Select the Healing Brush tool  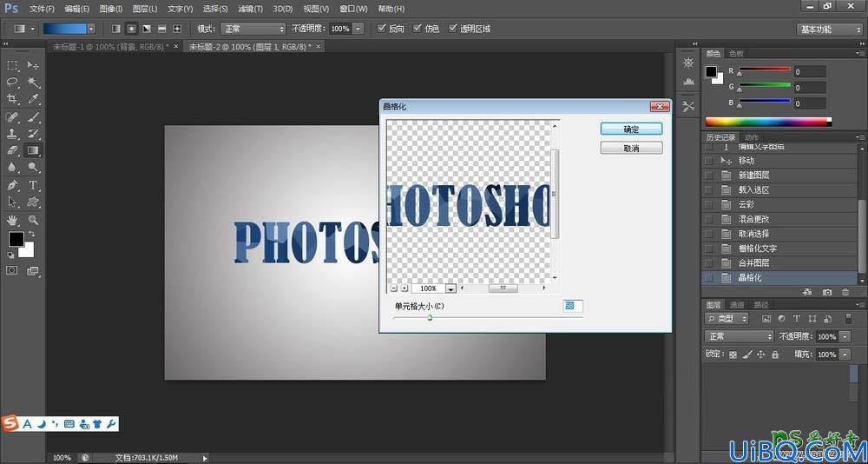12,117
